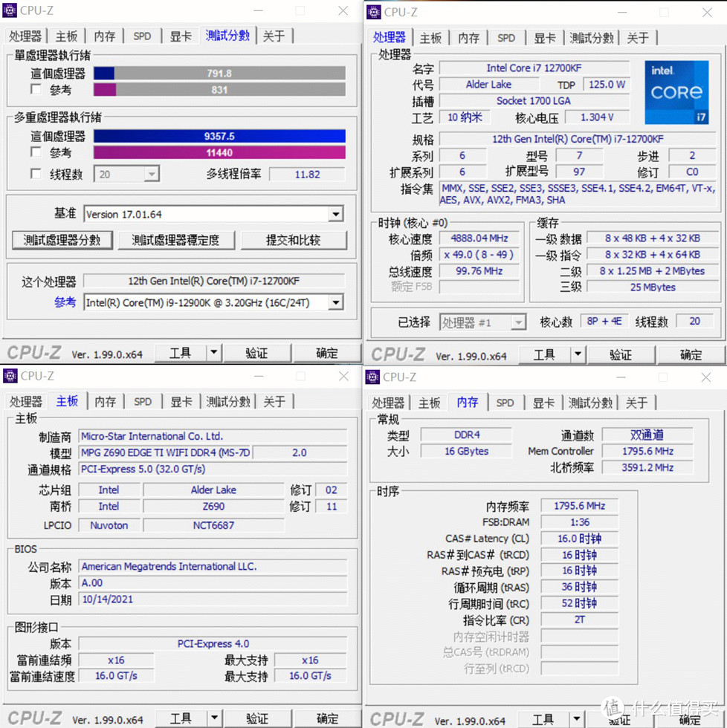Viewport: 727px width, 728px height.
Task: Click 核心电压 value 1.304 V
Action: pos(597,117)
